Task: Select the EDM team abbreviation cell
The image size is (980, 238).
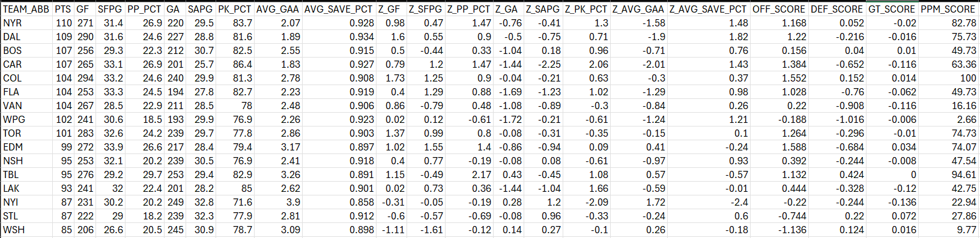Action: coord(26,147)
